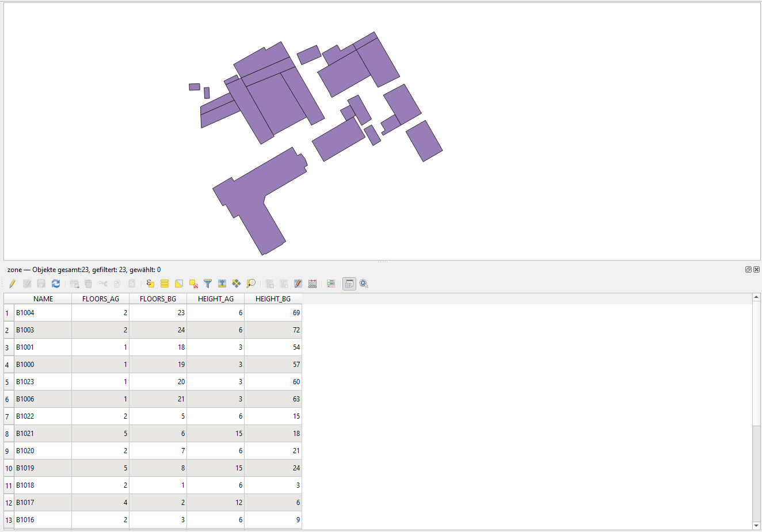Invert the current feature selection
Image resolution: width=762 pixels, height=532 pixels.
[x=179, y=284]
